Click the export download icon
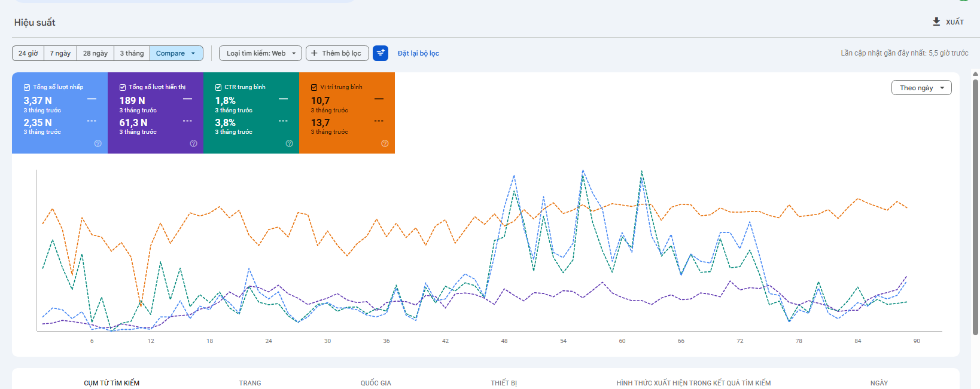The height and width of the screenshot is (389, 980). click(936, 22)
